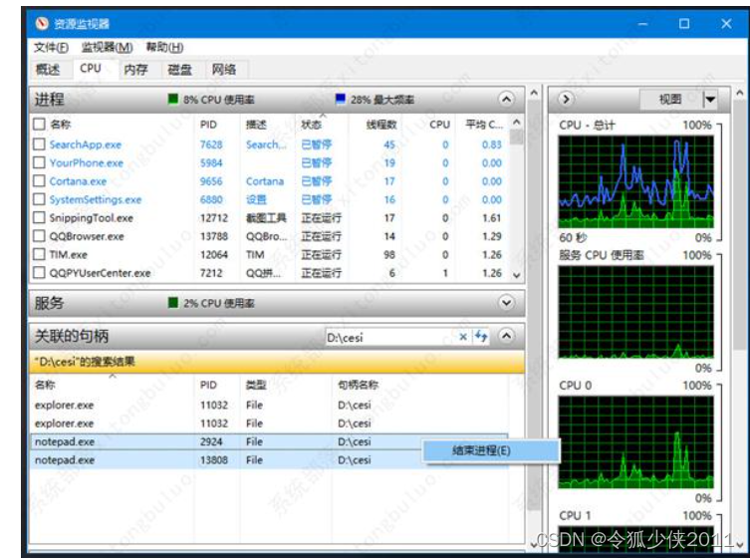Click the Resource Monitor app icon in title bar

click(42, 23)
